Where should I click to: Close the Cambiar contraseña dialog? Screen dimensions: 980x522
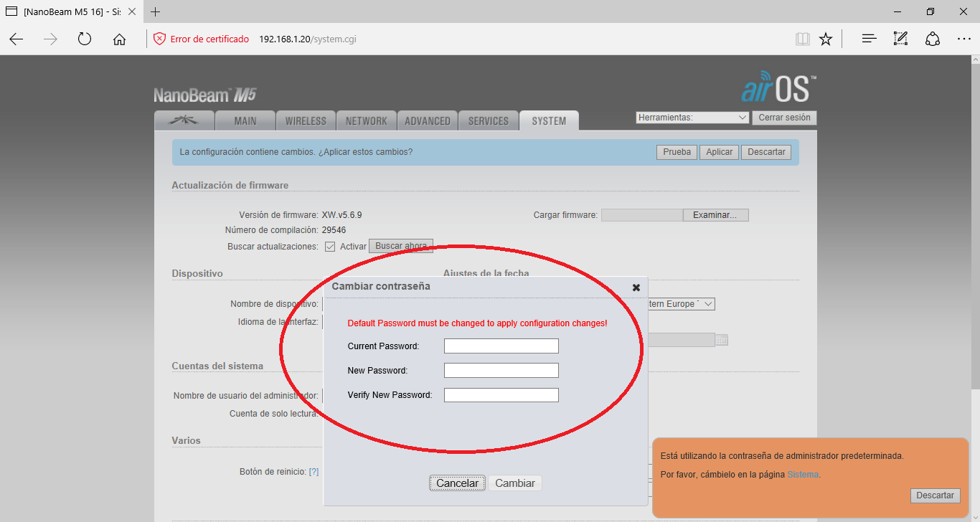[636, 288]
